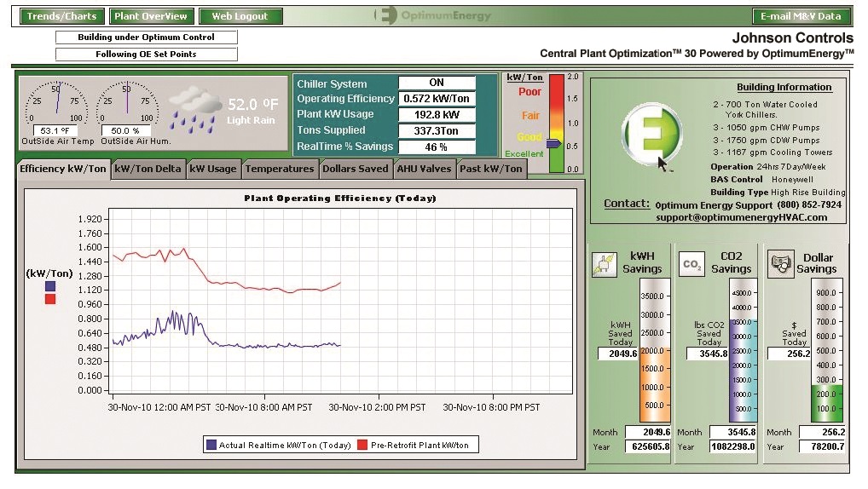Click the 53.1 °F outside temperature readout
The image size is (868, 489).
click(55, 130)
